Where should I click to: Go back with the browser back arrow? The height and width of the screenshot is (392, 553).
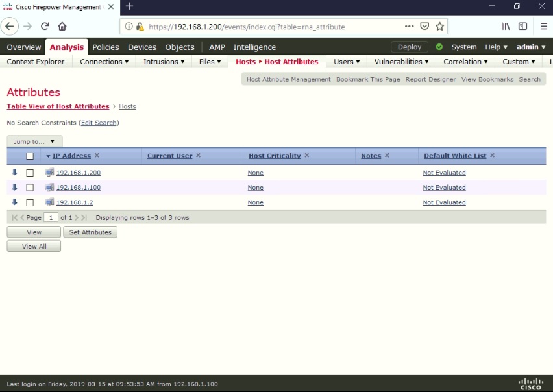[10, 27]
